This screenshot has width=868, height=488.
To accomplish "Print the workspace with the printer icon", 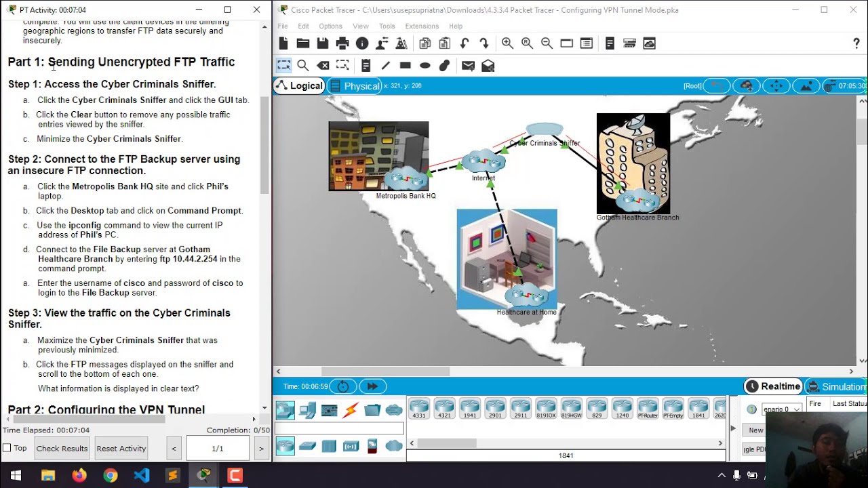I will tap(342, 43).
